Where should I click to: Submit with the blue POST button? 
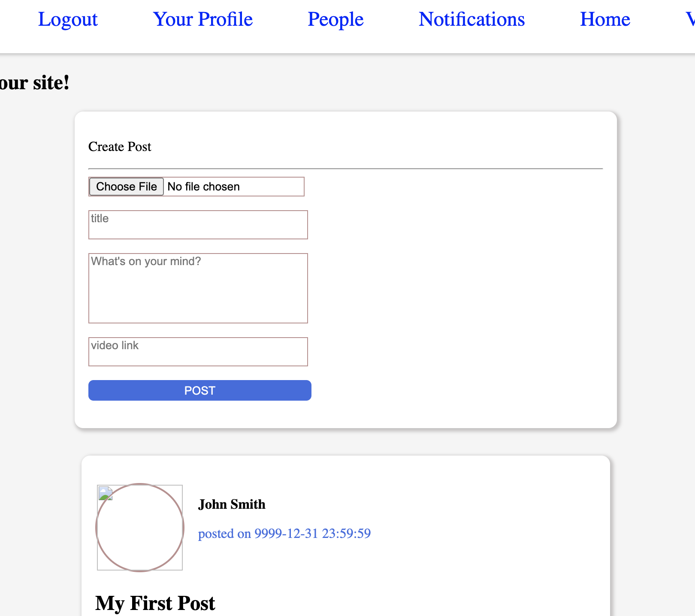[x=199, y=390]
